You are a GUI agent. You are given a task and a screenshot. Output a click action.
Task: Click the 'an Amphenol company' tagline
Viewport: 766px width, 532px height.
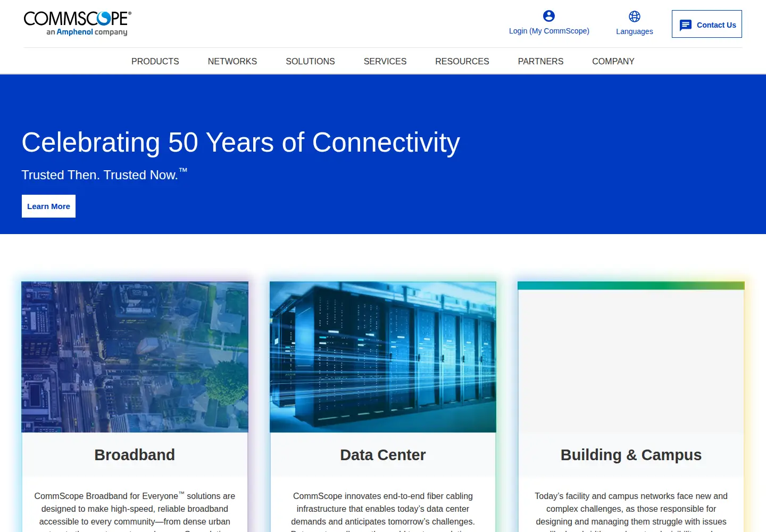pos(87,32)
